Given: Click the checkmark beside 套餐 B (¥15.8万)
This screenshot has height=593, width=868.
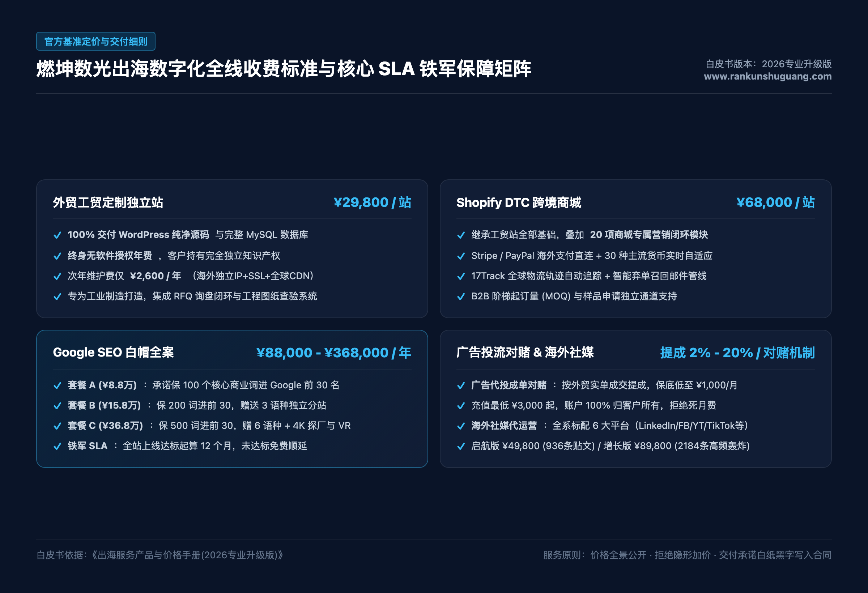Looking at the screenshot, I should pos(57,406).
